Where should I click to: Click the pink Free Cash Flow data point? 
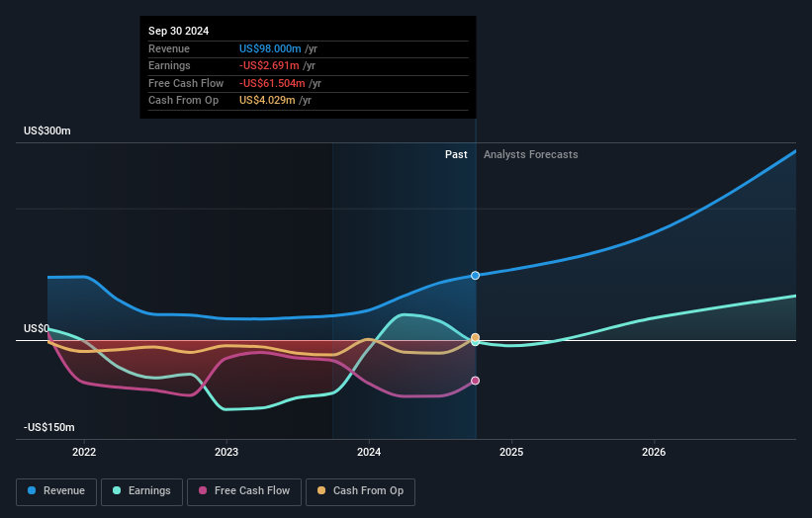[x=475, y=381]
